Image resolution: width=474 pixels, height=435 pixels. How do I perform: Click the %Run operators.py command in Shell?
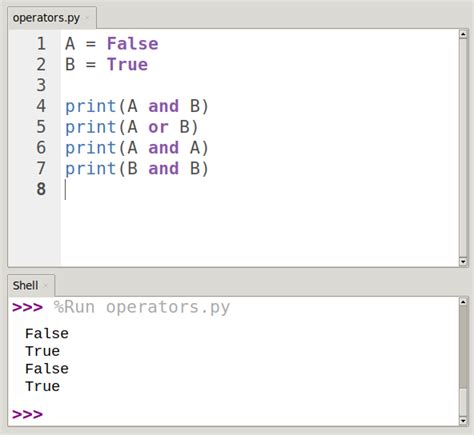142,307
